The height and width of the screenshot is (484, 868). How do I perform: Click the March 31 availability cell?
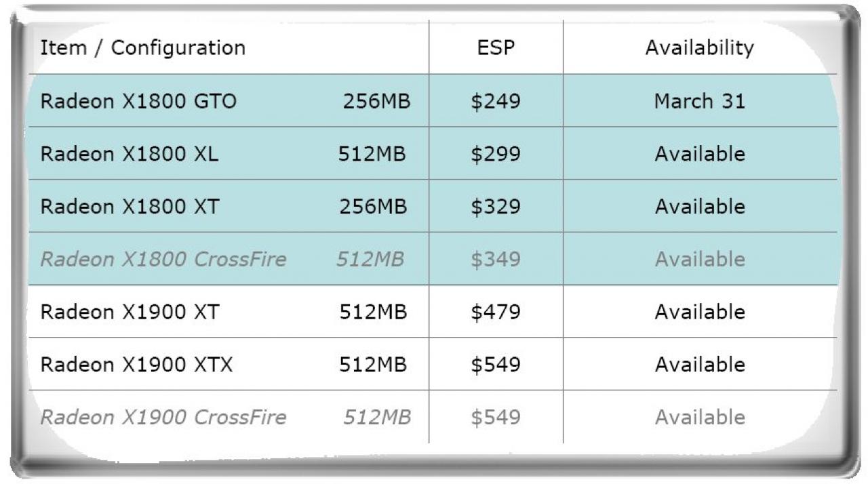[x=699, y=102]
